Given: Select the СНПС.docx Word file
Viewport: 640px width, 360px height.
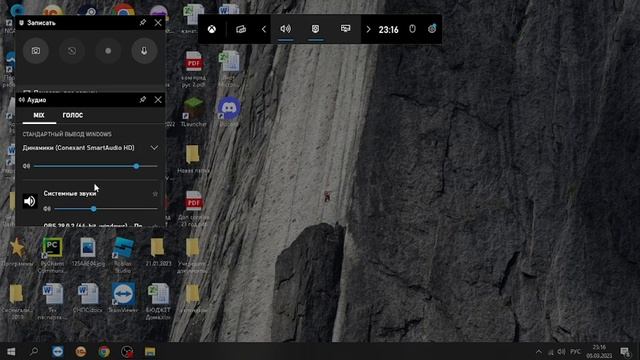Looking at the screenshot, I should (x=88, y=298).
